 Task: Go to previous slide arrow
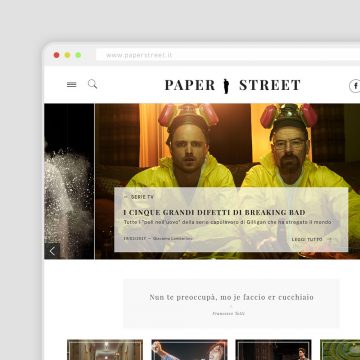pyautogui.click(x=52, y=251)
